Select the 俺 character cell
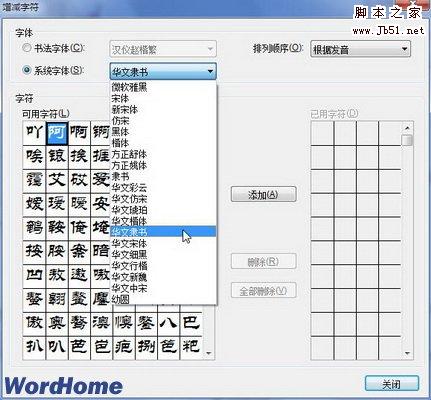 [79, 228]
